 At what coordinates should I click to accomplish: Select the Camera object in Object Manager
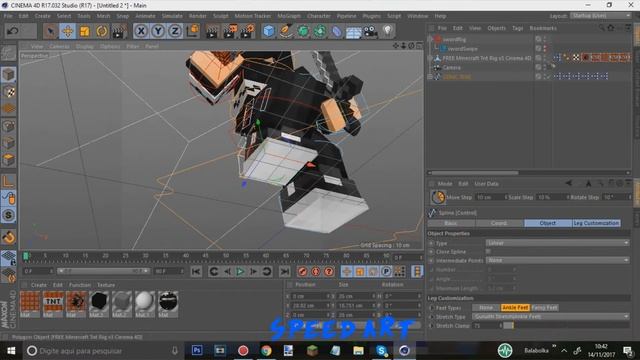click(x=451, y=67)
